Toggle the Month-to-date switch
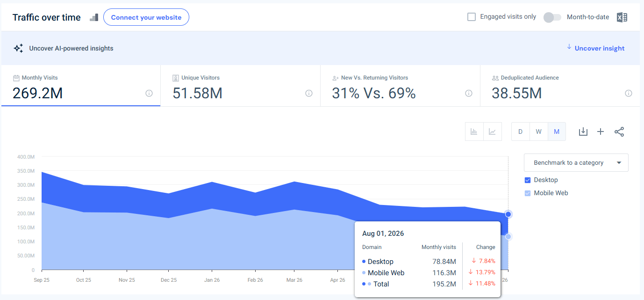 point(552,17)
